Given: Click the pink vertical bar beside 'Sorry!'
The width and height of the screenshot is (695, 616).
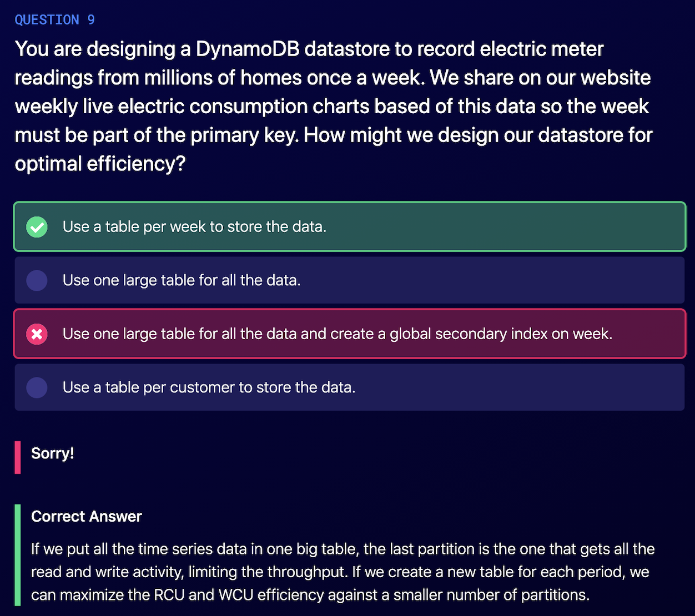Looking at the screenshot, I should click(18, 457).
